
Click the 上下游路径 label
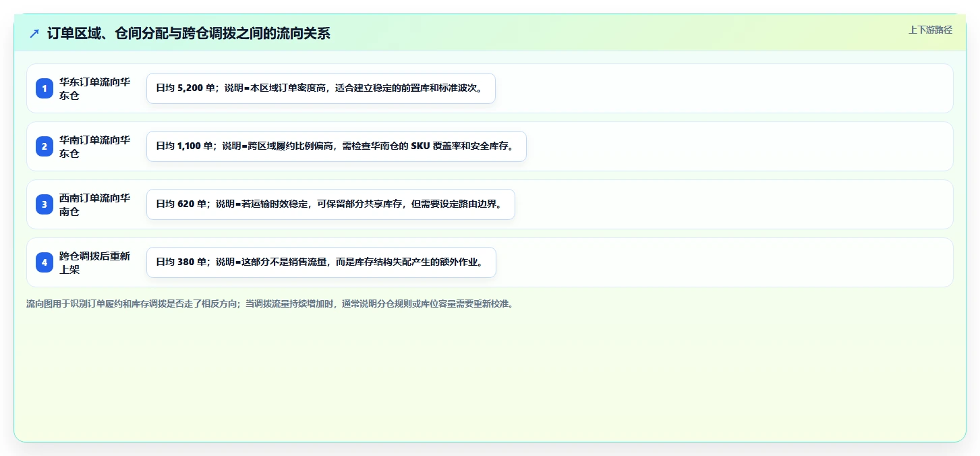pyautogui.click(x=930, y=30)
